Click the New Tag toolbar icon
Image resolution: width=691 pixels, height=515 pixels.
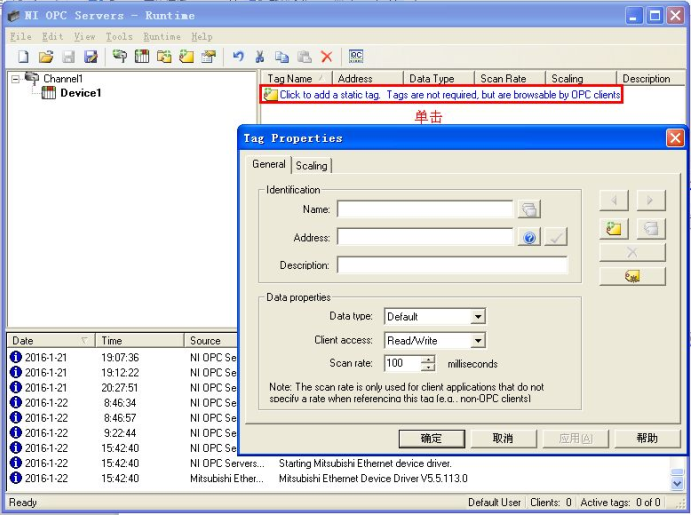point(186,56)
